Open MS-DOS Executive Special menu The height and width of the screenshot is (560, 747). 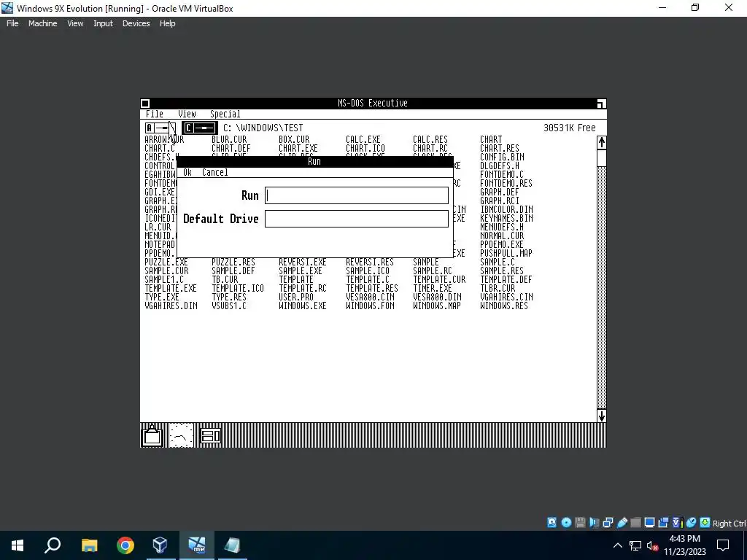225,114
